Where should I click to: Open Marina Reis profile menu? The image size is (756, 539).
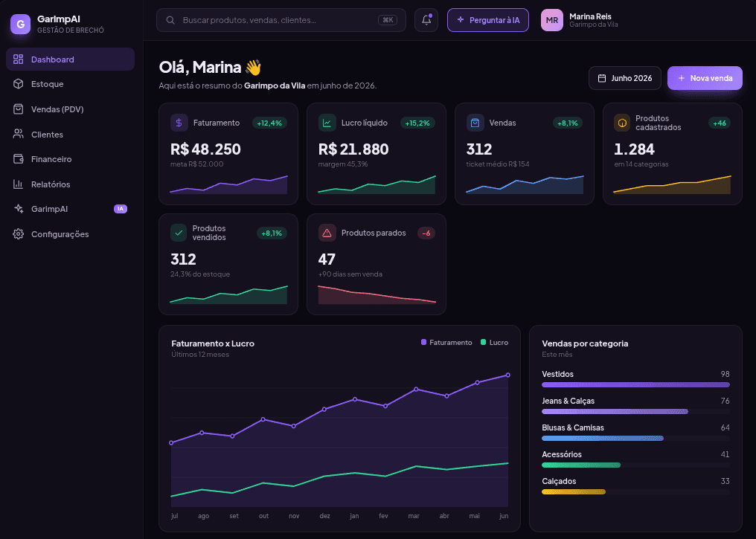tap(580, 20)
